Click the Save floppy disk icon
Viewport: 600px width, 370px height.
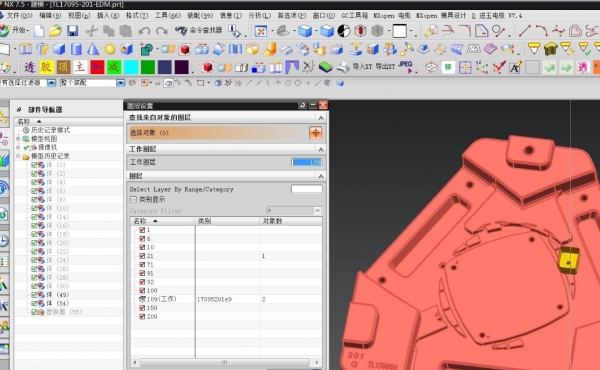pos(72,31)
